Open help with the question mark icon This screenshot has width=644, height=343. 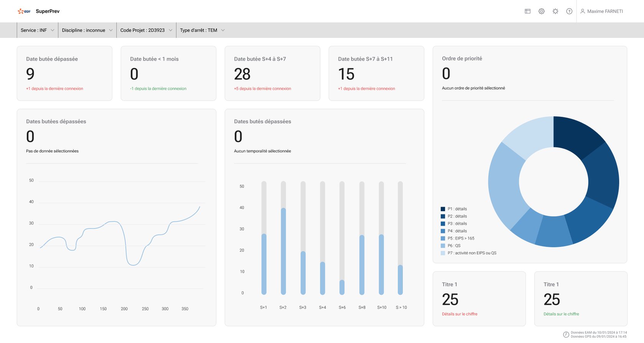click(x=569, y=11)
